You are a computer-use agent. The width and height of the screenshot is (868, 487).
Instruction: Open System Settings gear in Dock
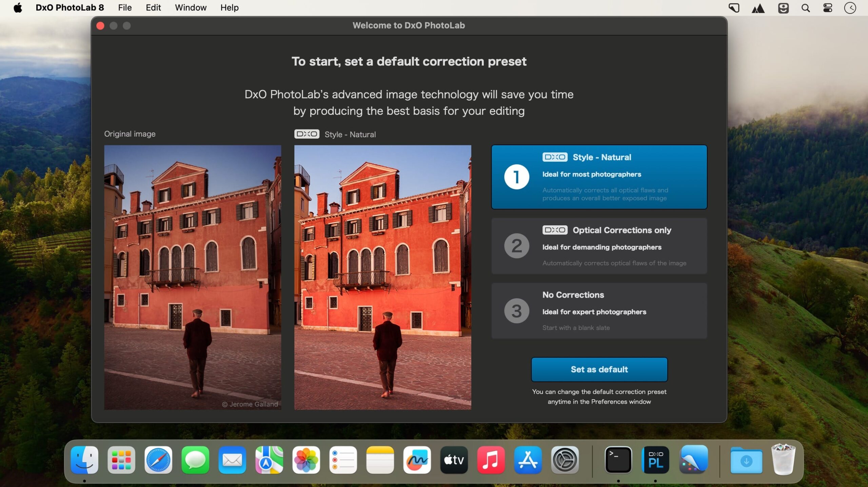click(x=565, y=460)
